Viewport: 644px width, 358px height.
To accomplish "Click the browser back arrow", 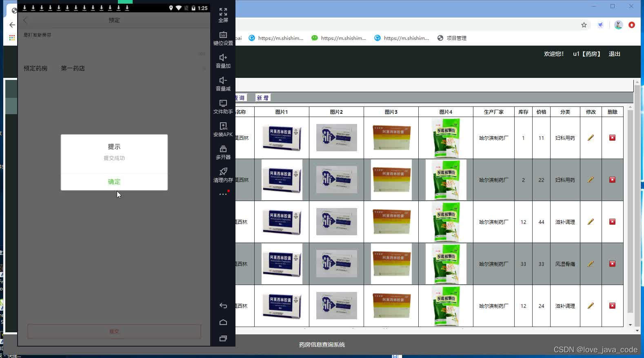I will 12,25.
